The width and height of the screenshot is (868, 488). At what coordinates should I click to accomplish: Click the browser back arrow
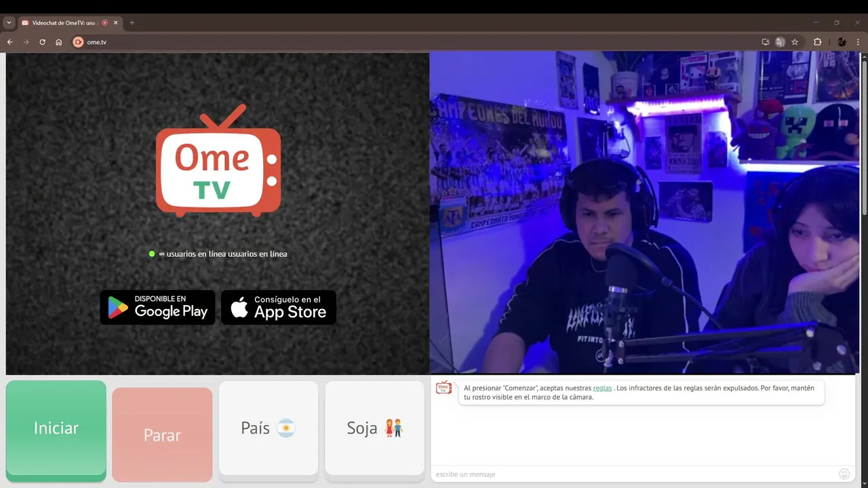[9, 42]
